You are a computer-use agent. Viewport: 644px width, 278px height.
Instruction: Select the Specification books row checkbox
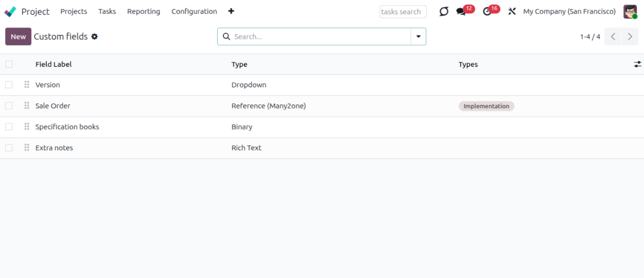[9, 127]
